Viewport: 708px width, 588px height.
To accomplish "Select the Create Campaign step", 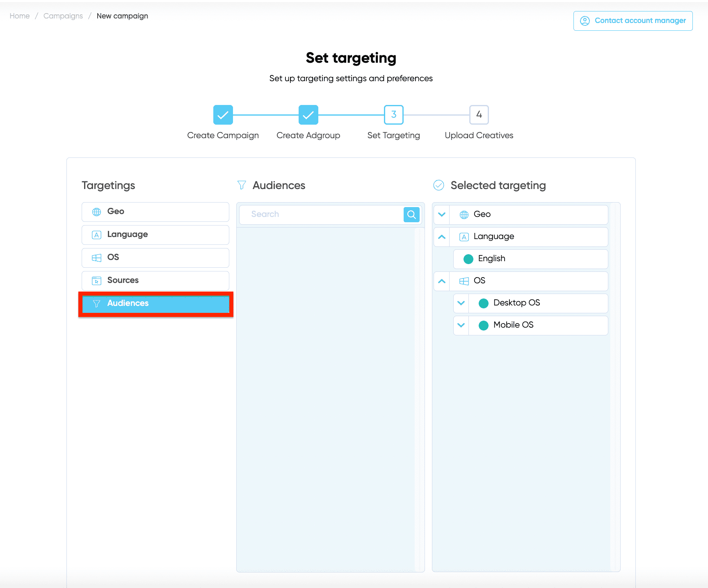I will tap(223, 115).
